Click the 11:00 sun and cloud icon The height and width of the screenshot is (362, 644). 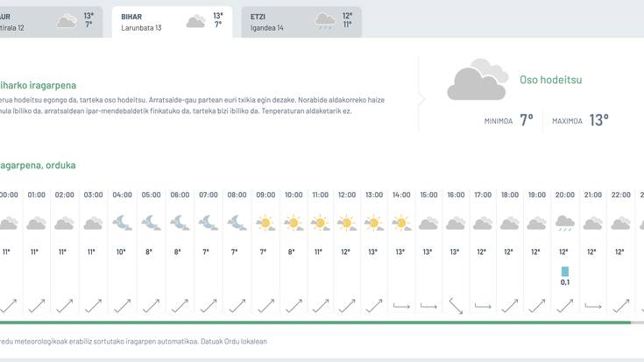point(321,224)
